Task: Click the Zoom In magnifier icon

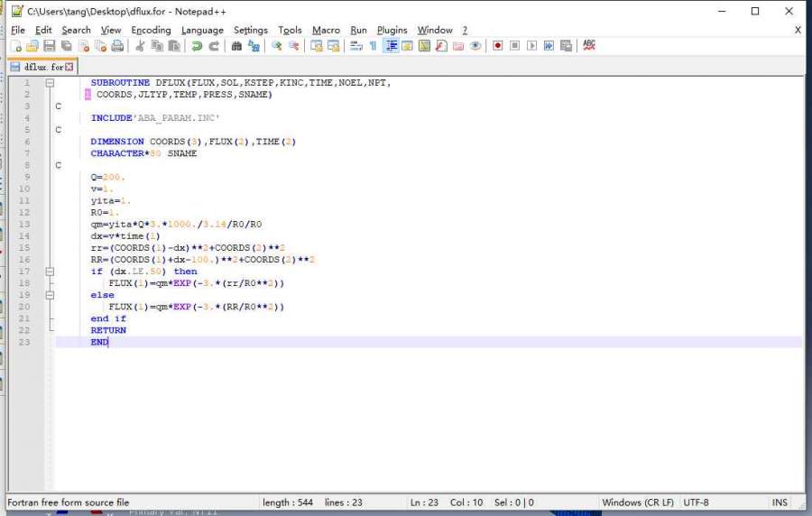Action: [x=276, y=45]
